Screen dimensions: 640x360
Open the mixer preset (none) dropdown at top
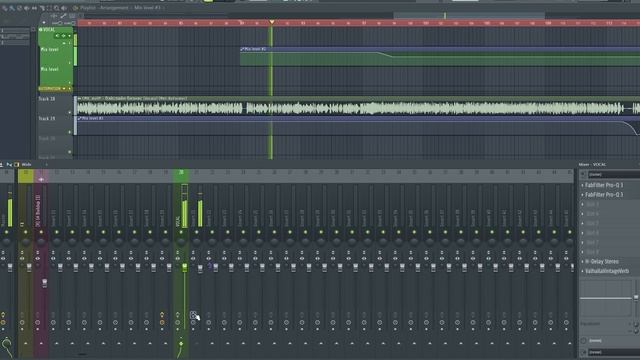point(613,174)
